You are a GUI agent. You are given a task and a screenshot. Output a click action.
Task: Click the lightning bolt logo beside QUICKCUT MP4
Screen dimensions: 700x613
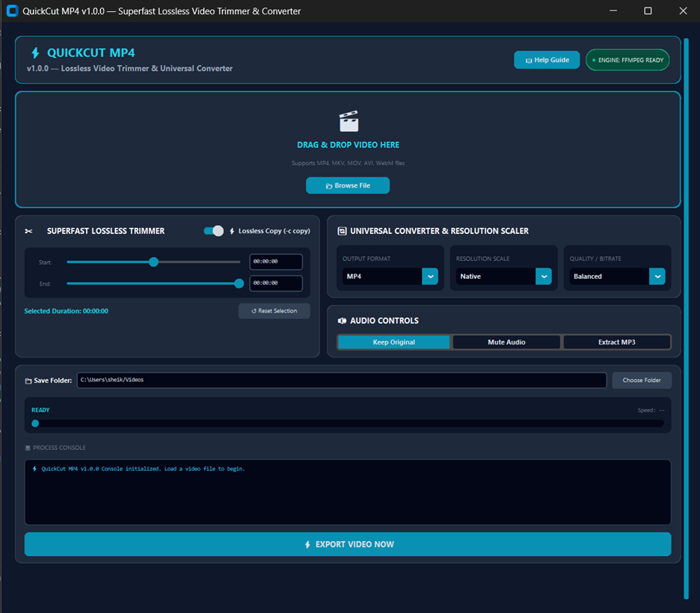35,52
